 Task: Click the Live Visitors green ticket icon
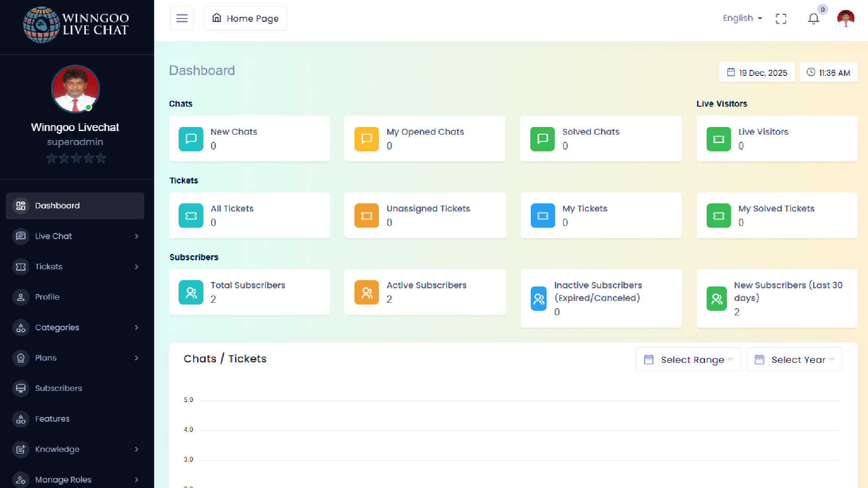[x=718, y=139]
